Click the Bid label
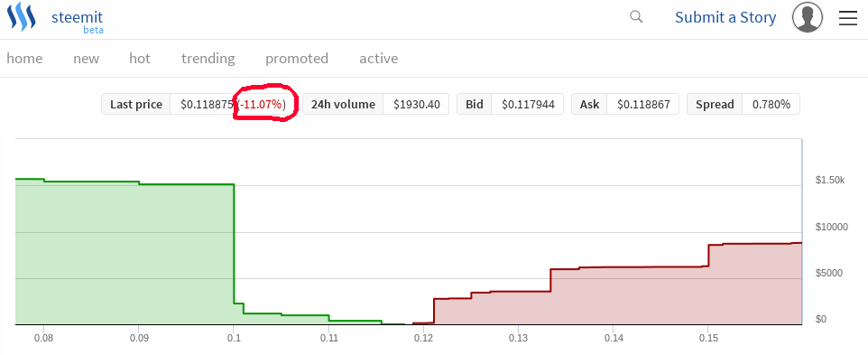Image resolution: width=868 pixels, height=355 pixels. click(475, 104)
